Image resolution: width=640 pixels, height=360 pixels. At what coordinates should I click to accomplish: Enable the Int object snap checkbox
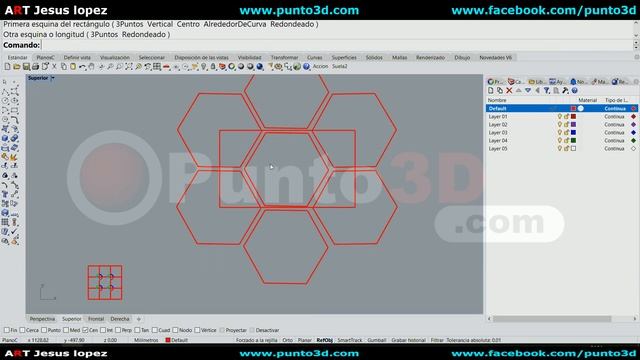click(103, 330)
